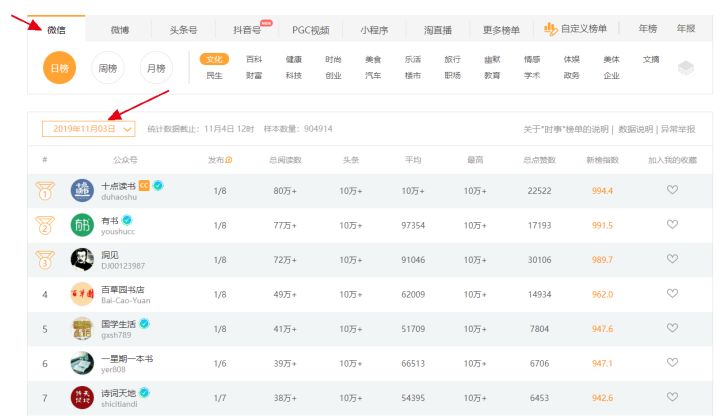720x416 pixels.
Task: Open 关于"时事"榜单的说明 link
Action: coord(566,129)
